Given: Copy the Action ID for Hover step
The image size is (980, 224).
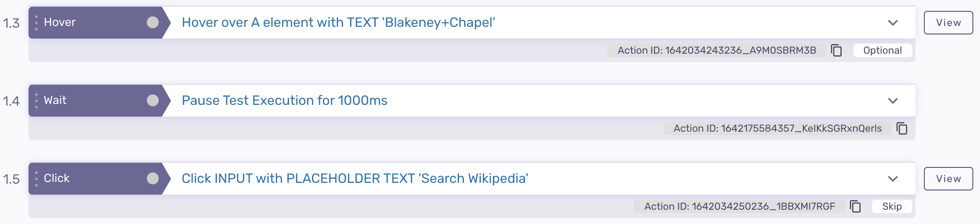Looking at the screenshot, I should tap(836, 50).
